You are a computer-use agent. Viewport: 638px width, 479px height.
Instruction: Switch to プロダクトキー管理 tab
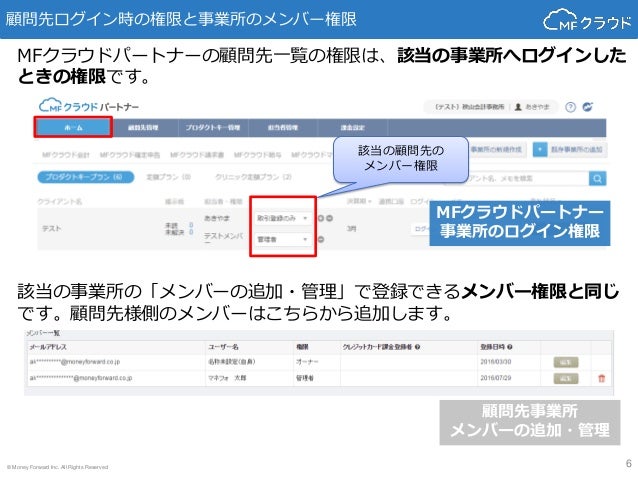coord(213,127)
